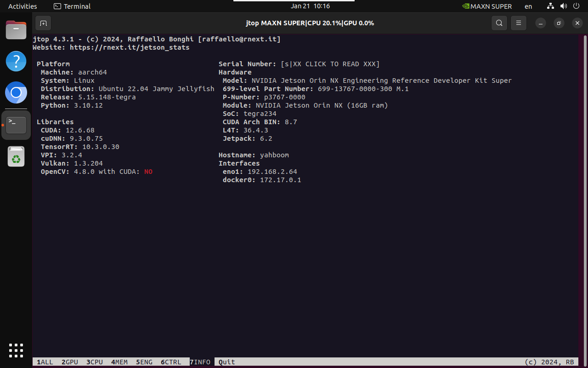Open the 6CTRL tab
The image size is (588, 368).
tap(171, 362)
